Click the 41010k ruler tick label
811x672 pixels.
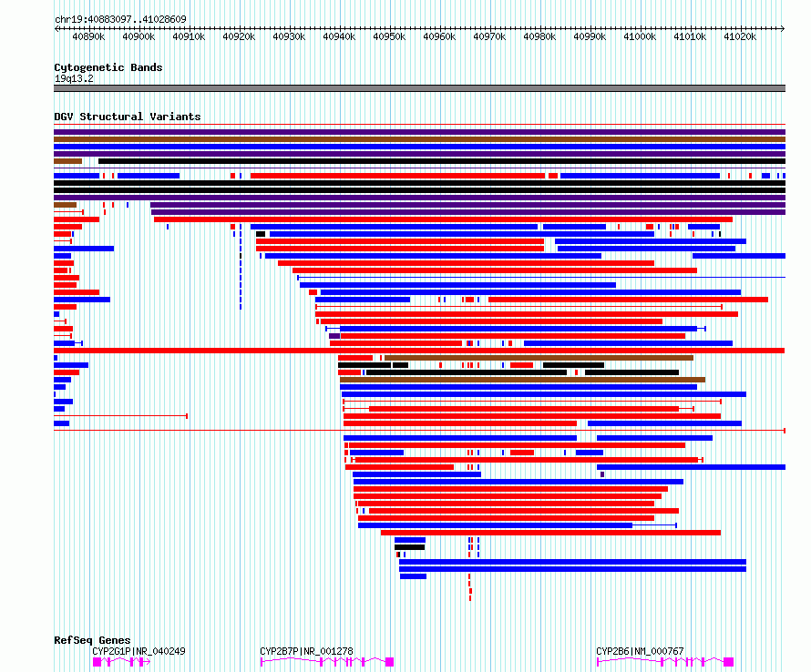[x=691, y=36]
